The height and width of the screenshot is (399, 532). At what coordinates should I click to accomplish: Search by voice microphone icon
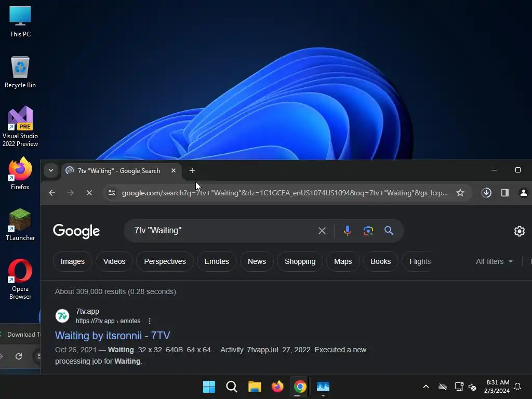[347, 231]
